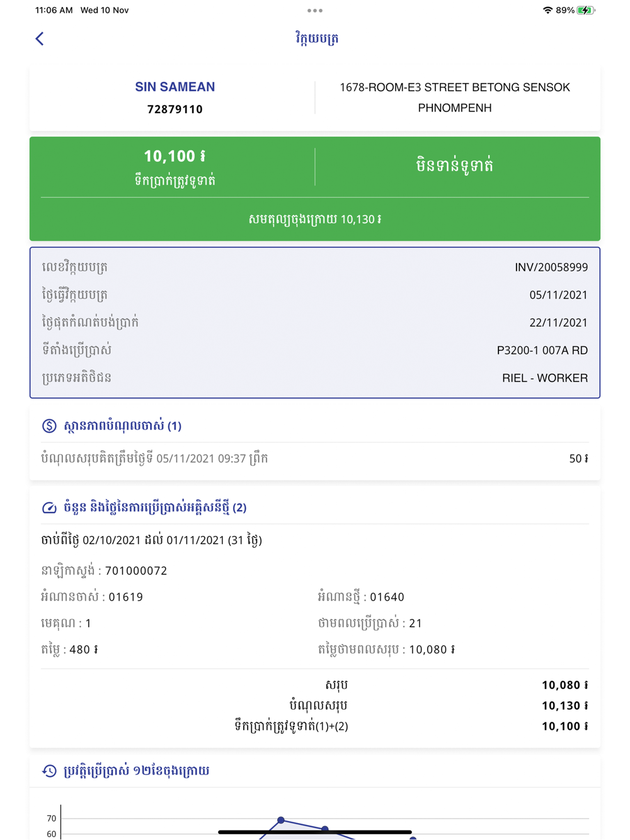Click the speedometer icon for electricity usage
This screenshot has height=840, width=630.
[x=49, y=508]
